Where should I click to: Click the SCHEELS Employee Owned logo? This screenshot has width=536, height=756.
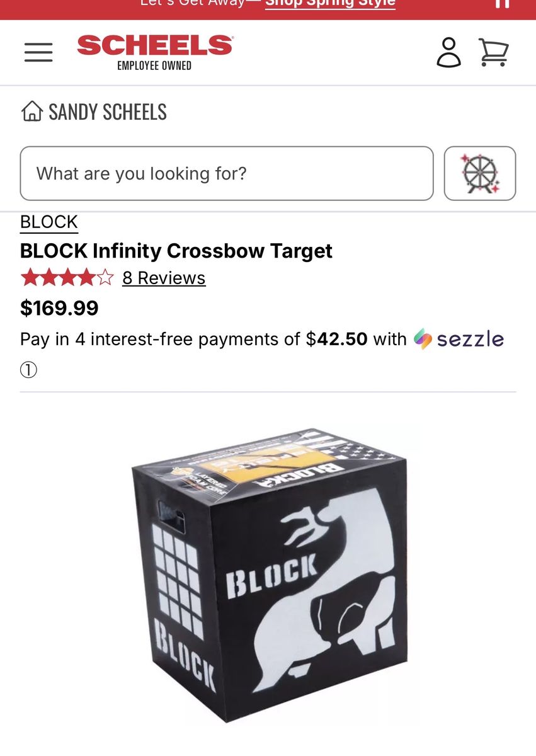(x=155, y=52)
